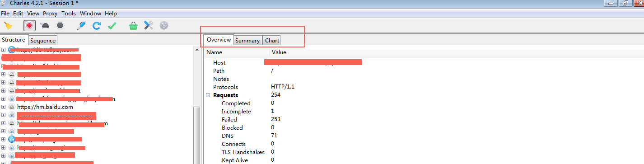Viewport: 644px width, 164px height.
Task: Select the Path row
Action: pyautogui.click(x=424, y=71)
